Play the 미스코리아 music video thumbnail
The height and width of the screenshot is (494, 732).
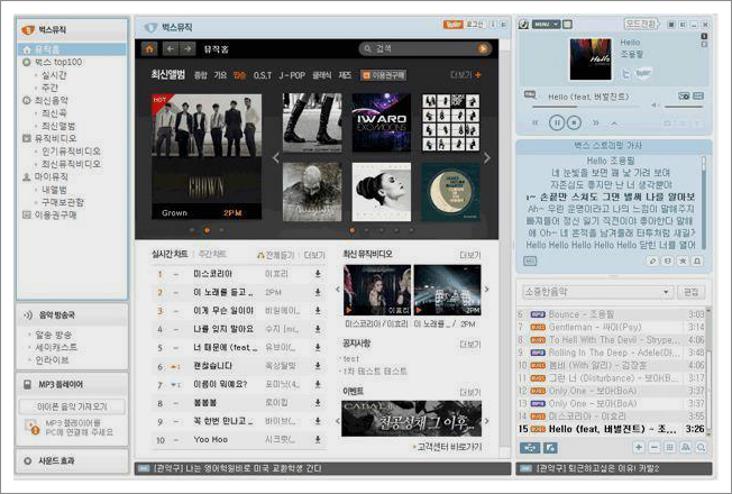pyautogui.click(x=377, y=290)
